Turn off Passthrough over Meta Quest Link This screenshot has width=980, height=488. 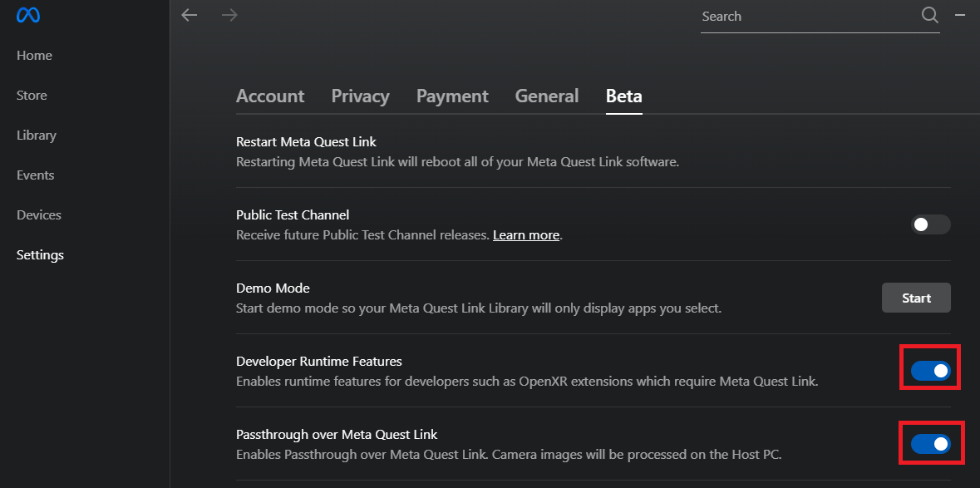pos(930,444)
